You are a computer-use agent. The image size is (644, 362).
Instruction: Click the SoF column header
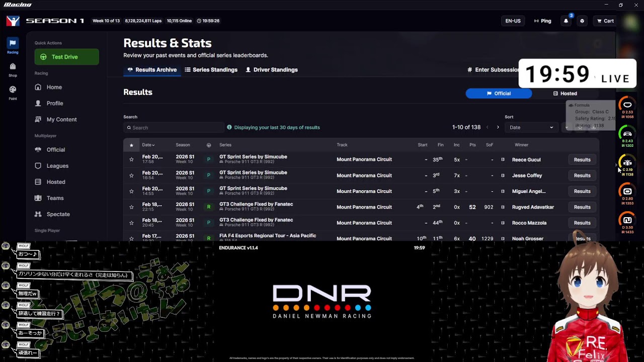490,145
